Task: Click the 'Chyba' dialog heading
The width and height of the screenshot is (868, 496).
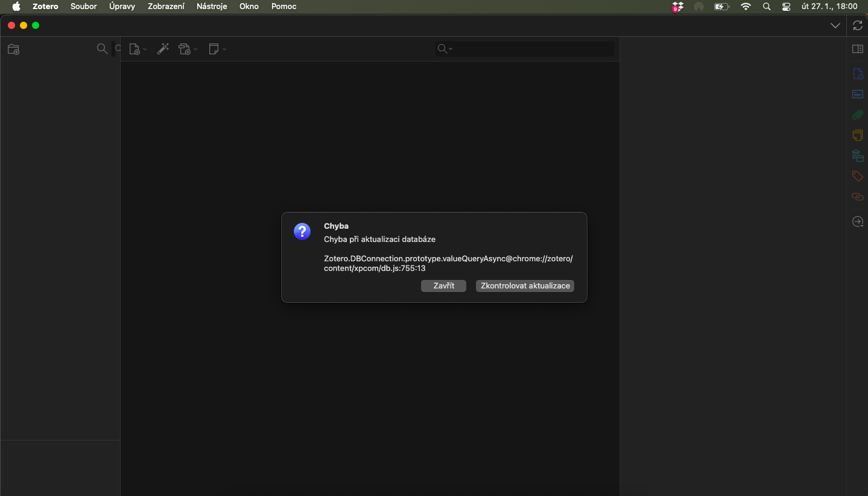Action: (336, 226)
